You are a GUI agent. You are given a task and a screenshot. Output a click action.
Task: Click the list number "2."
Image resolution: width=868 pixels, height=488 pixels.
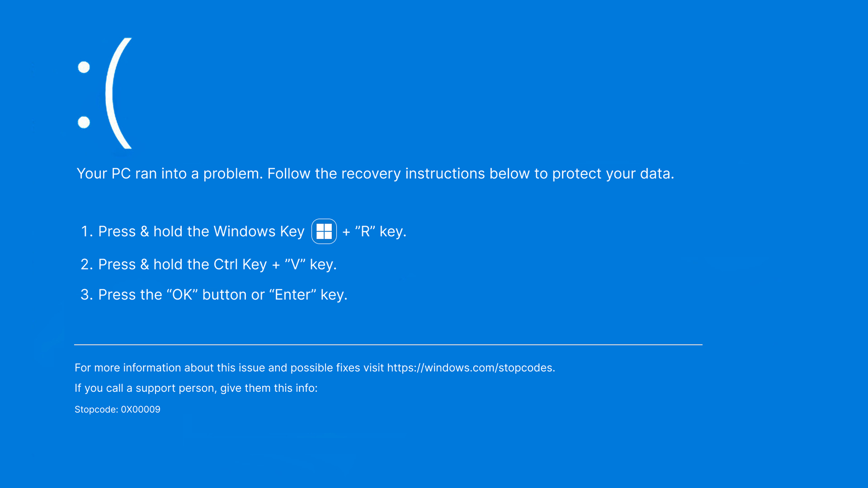[87, 265]
